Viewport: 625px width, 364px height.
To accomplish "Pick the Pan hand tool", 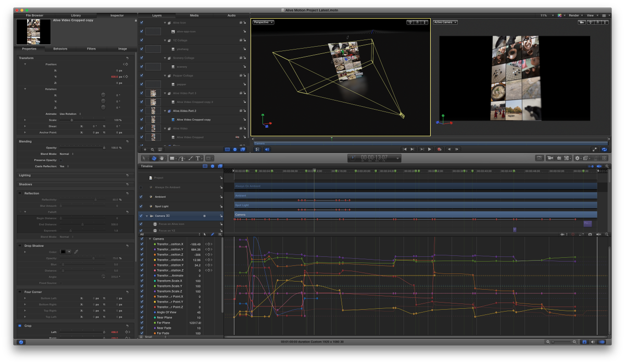I will coord(162,158).
